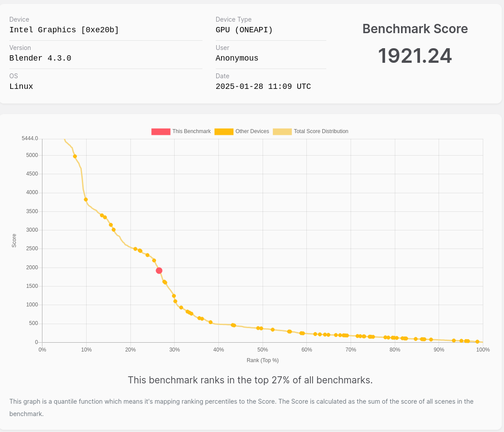The image size is (504, 432).
Task: Click the benchmark score value 1921.24
Action: 415,56
